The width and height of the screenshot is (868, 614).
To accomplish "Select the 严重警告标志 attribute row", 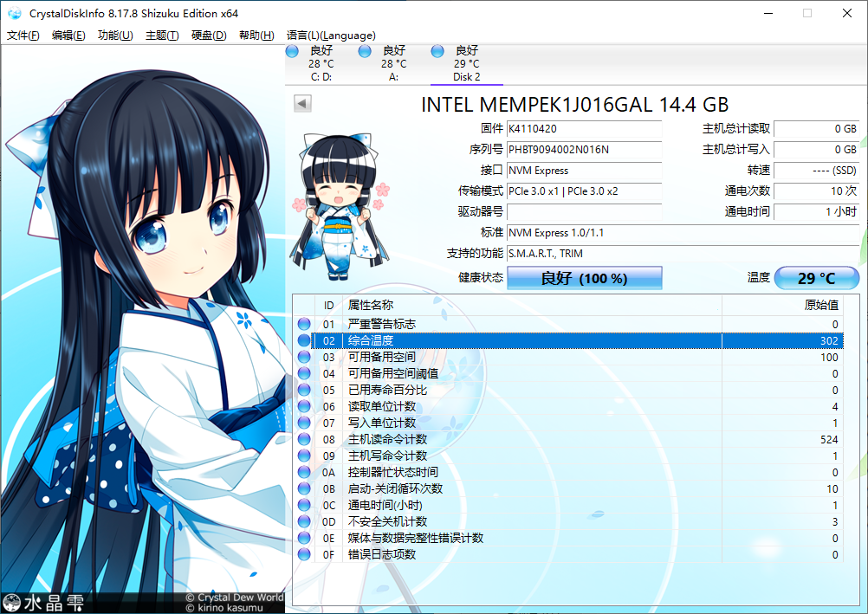I will tap(568, 324).
